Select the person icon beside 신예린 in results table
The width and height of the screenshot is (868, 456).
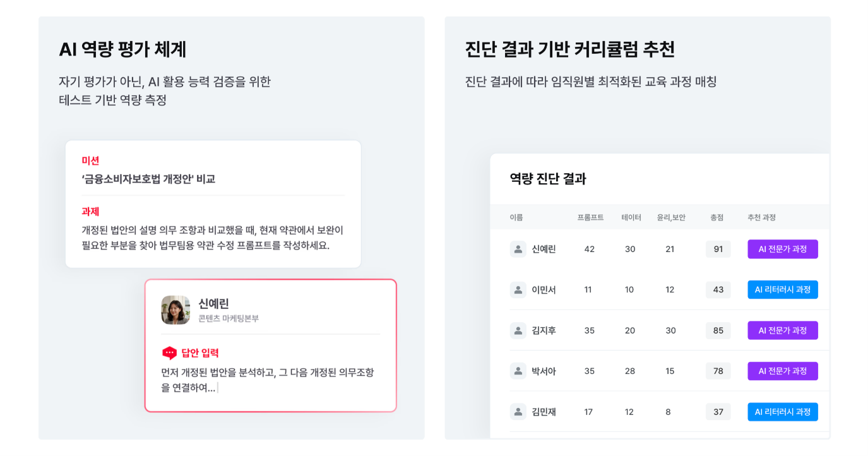(x=518, y=249)
